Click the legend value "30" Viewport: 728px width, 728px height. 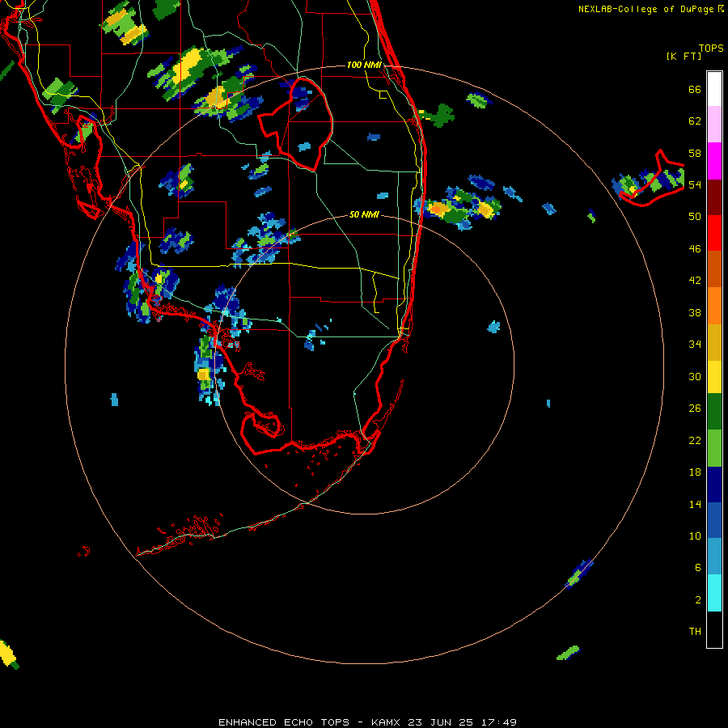click(x=695, y=376)
